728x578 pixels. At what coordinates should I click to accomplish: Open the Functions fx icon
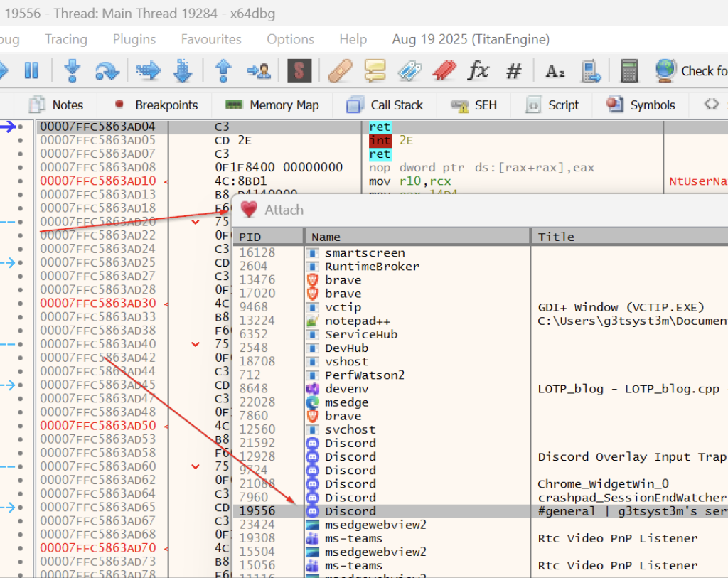[478, 70]
